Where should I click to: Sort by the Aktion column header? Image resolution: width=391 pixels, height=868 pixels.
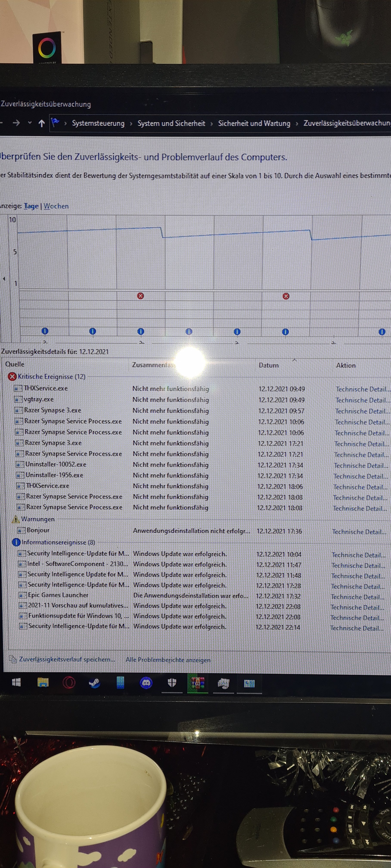tap(346, 365)
